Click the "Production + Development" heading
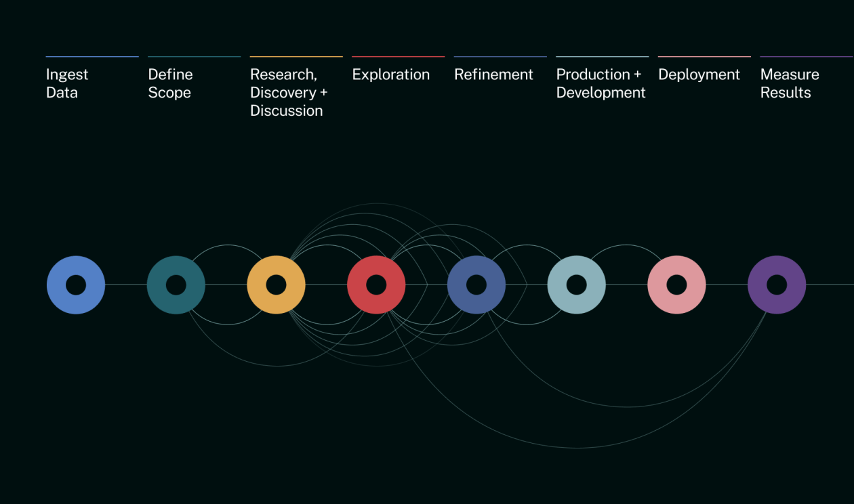Image resolution: width=854 pixels, height=504 pixels. pyautogui.click(x=601, y=83)
